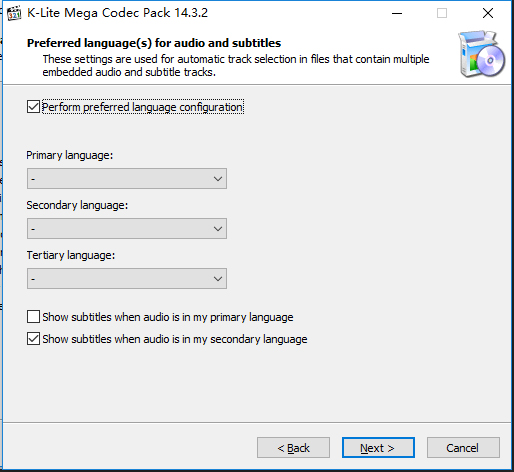Go to the previous page with Back
This screenshot has height=472, width=514.
coord(293,448)
